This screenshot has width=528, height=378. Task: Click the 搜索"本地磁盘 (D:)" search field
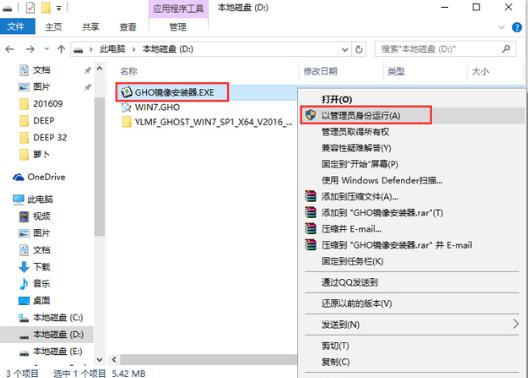point(445,49)
